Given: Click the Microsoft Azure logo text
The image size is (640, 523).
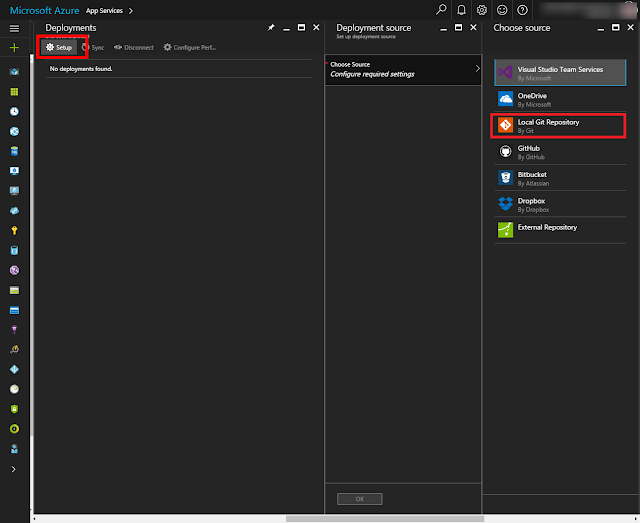Looking at the screenshot, I should pos(44,11).
